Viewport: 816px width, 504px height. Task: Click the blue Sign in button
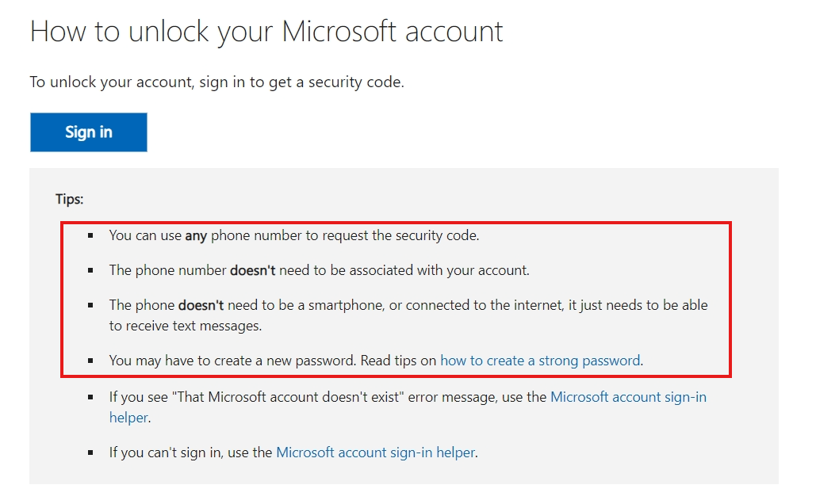pyautogui.click(x=88, y=132)
